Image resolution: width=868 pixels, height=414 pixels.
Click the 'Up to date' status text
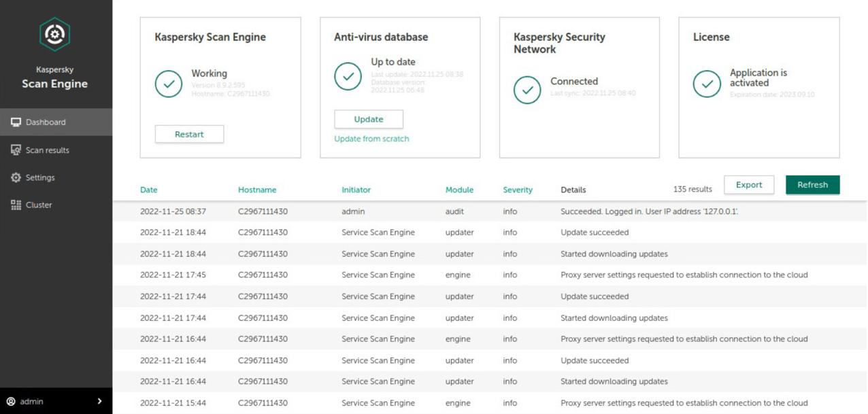pyautogui.click(x=393, y=62)
